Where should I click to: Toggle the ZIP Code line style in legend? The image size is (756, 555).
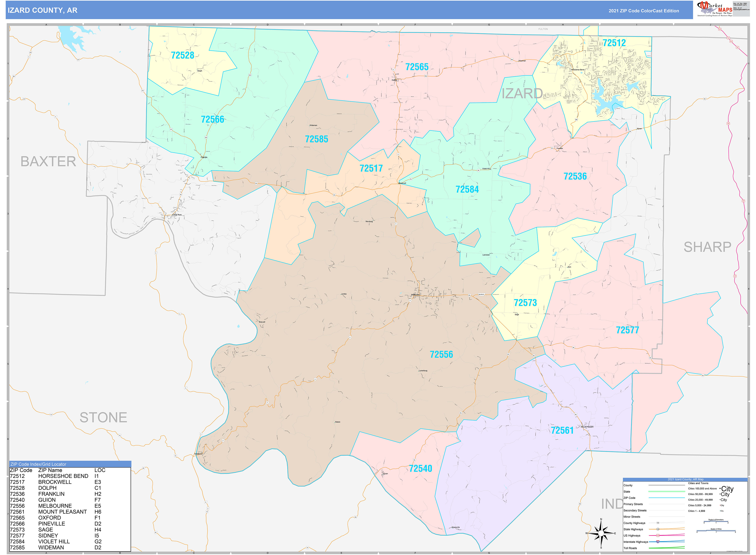click(x=667, y=498)
